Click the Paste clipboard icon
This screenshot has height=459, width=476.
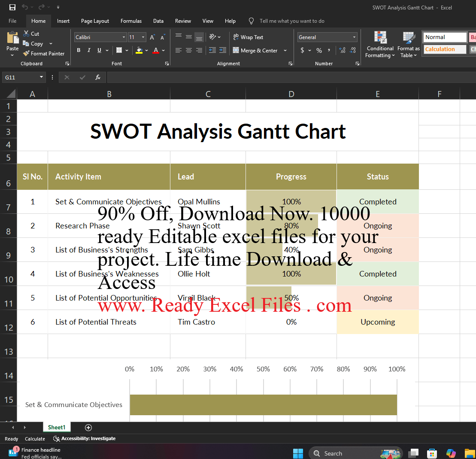(12, 38)
